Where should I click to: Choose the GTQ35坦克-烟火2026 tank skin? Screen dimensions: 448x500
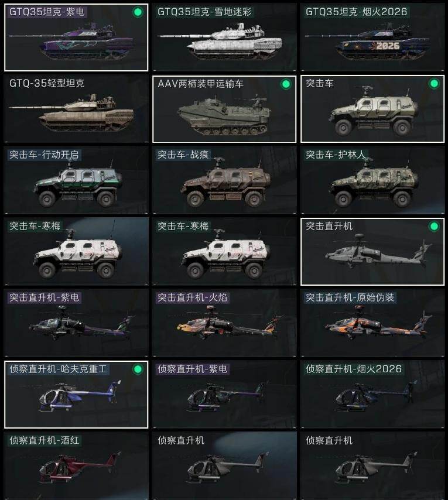click(x=372, y=37)
